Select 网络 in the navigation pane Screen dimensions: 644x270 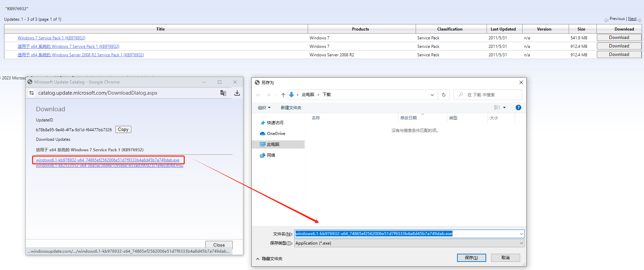[x=271, y=155]
